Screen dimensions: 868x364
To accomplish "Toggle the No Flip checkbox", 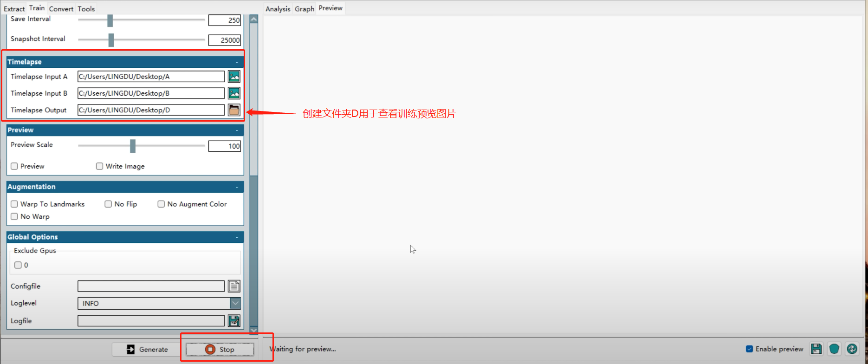I will [x=108, y=204].
